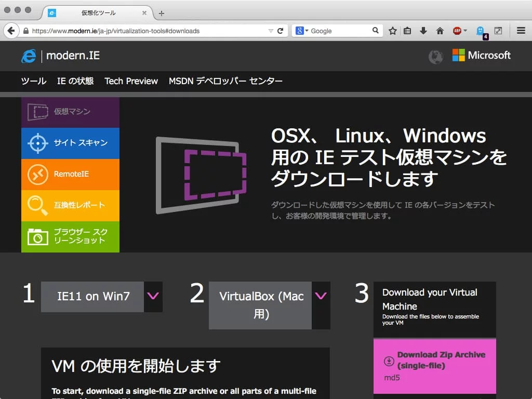Open the URL history dropdown arrow

(271, 31)
